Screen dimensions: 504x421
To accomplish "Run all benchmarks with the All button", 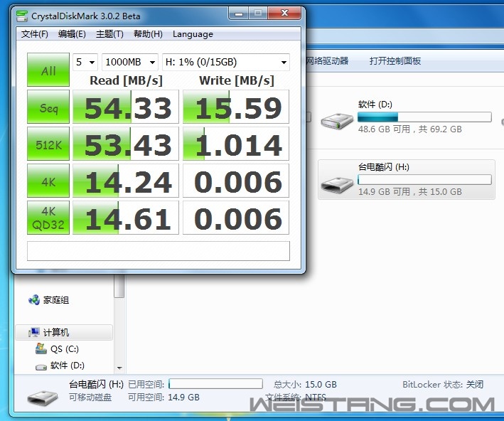I will point(48,70).
